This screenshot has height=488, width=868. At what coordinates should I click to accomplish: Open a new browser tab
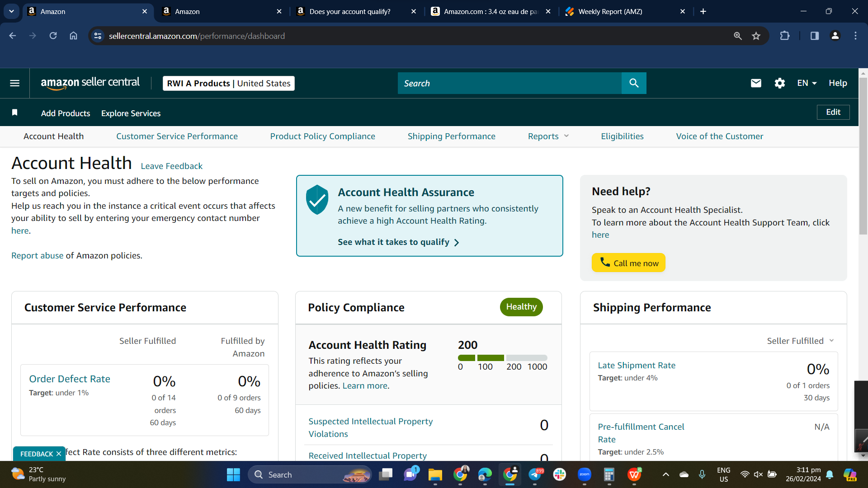pyautogui.click(x=703, y=11)
